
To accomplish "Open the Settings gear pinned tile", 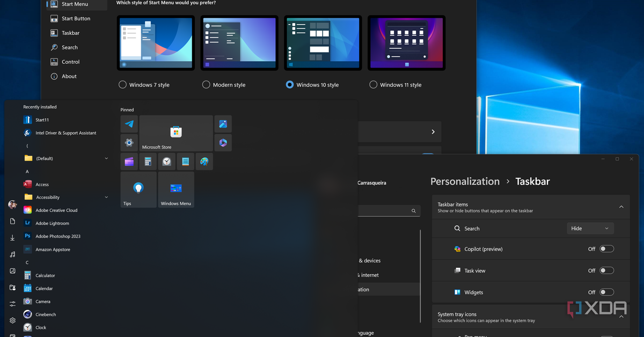I will 129,143.
